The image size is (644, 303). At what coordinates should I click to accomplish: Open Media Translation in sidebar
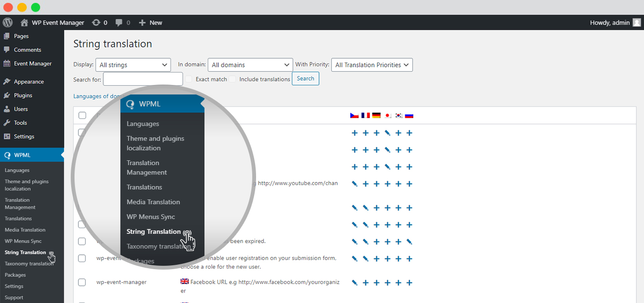(x=25, y=230)
